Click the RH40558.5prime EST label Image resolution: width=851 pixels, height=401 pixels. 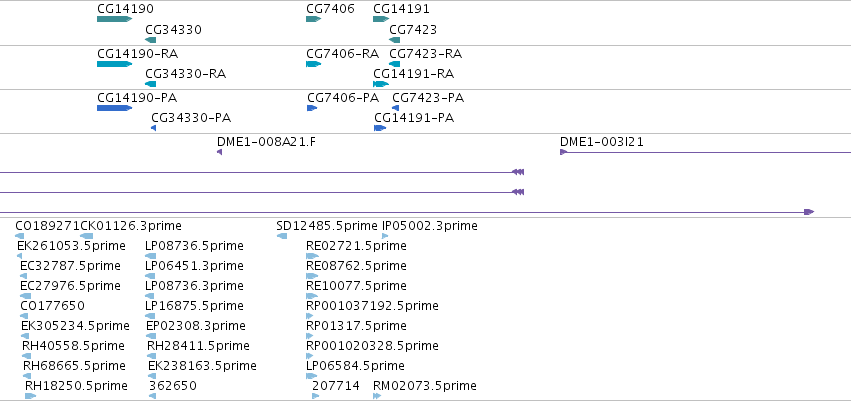pos(73,346)
